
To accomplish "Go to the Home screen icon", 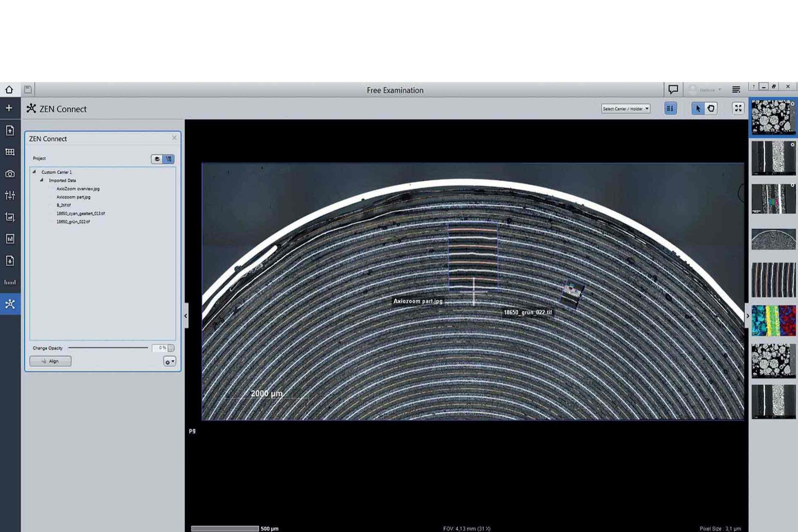I will 9,90.
